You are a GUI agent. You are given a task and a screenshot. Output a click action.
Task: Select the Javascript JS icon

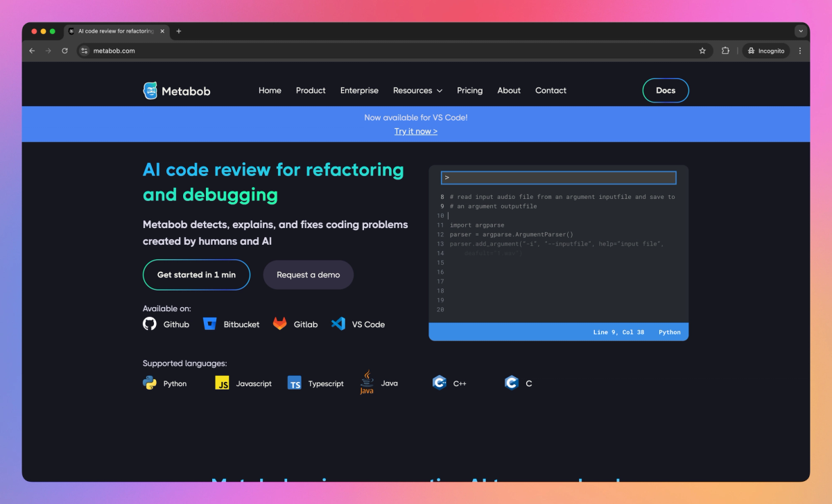tap(222, 383)
